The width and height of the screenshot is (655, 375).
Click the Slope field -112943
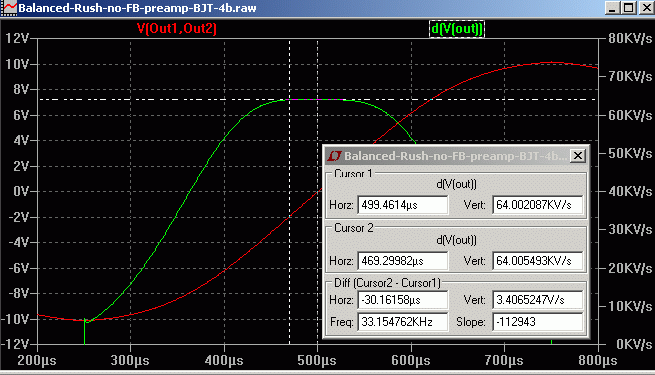[x=538, y=322]
